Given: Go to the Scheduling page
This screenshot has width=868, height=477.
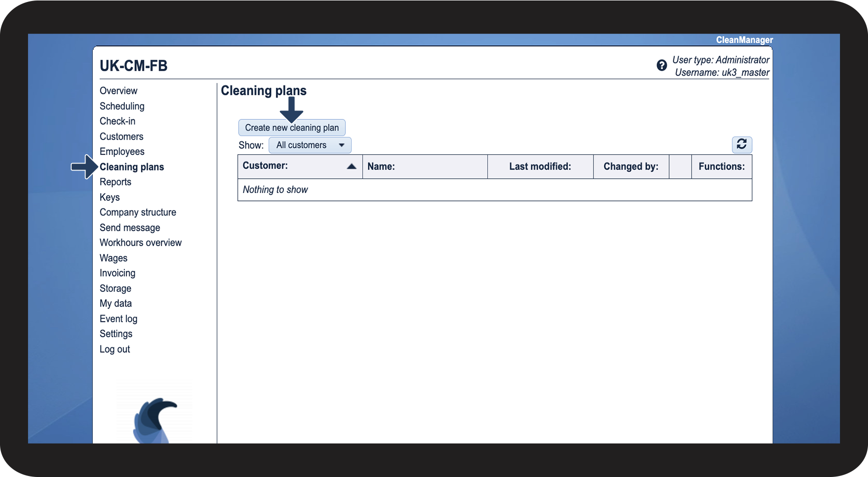Looking at the screenshot, I should [x=122, y=106].
